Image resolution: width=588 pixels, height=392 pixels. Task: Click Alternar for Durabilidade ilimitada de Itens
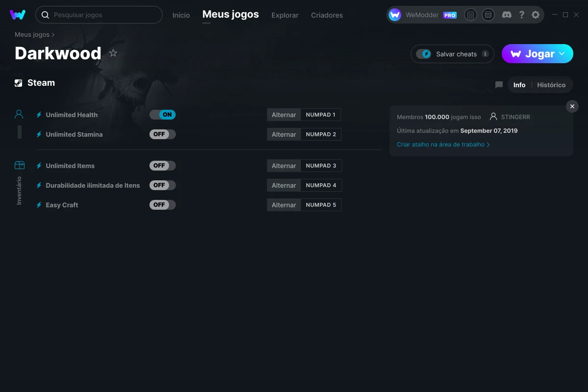(284, 185)
